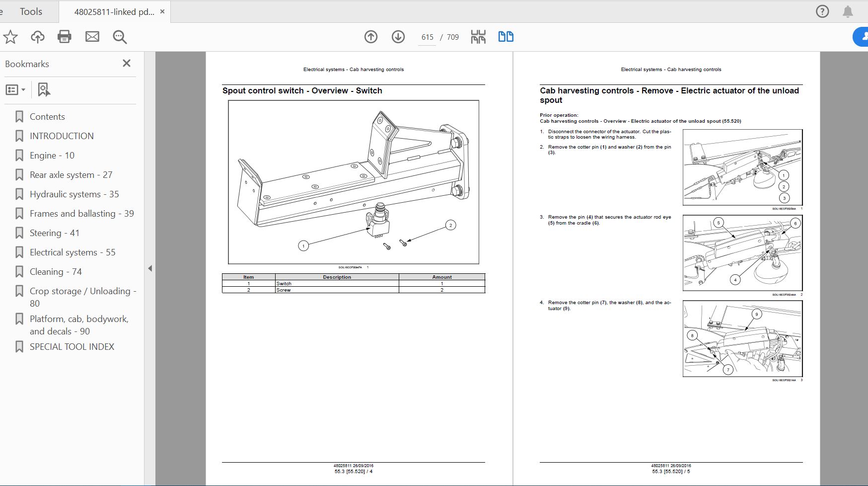Click the blue share button at right edge
This screenshot has height=486, width=868.
coord(861,37)
